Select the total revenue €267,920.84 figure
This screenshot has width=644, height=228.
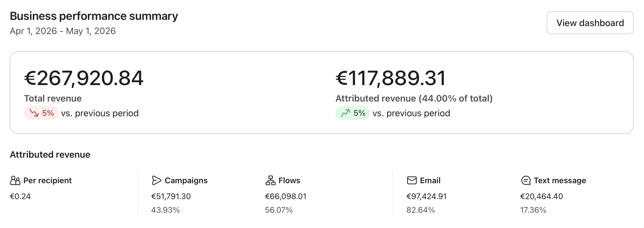point(84,78)
